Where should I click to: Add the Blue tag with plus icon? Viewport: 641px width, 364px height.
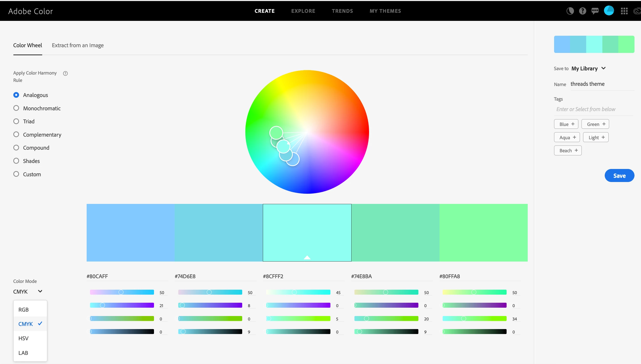pos(566,124)
